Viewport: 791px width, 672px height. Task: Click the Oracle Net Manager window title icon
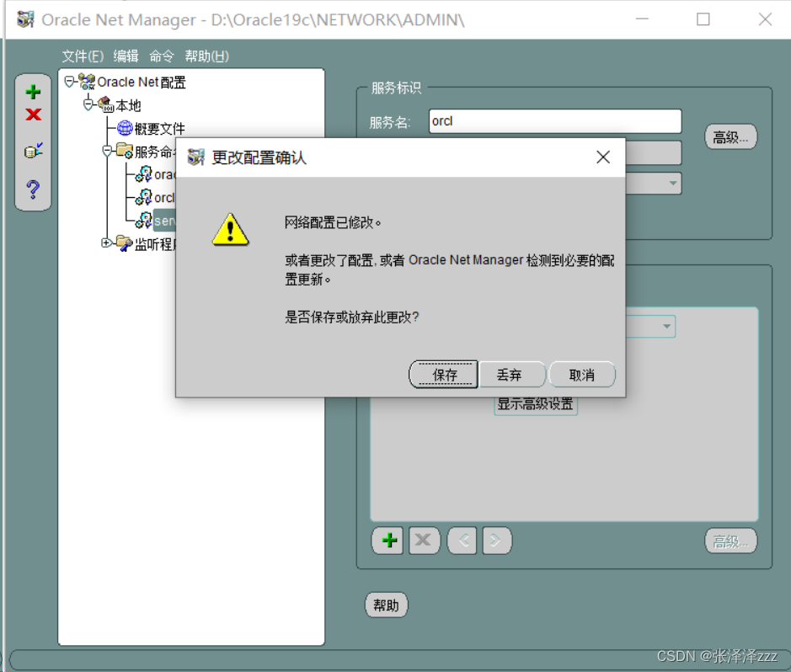click(26, 19)
